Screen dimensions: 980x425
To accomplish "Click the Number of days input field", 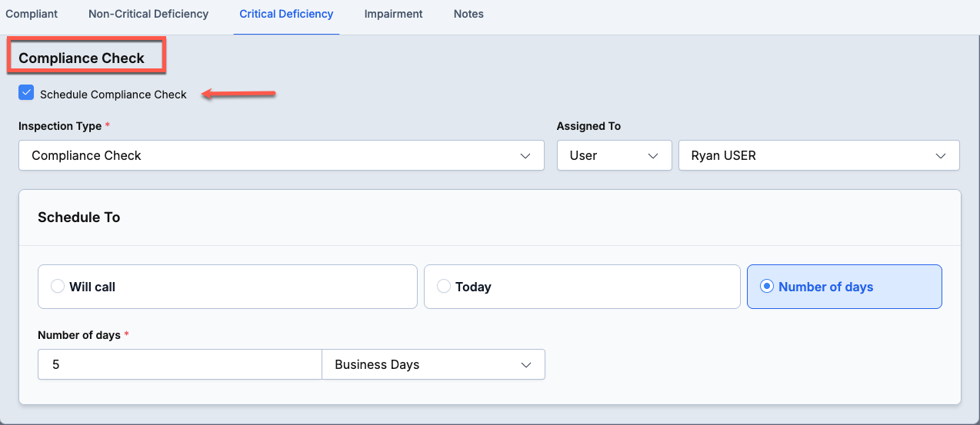I will pyautogui.click(x=180, y=365).
